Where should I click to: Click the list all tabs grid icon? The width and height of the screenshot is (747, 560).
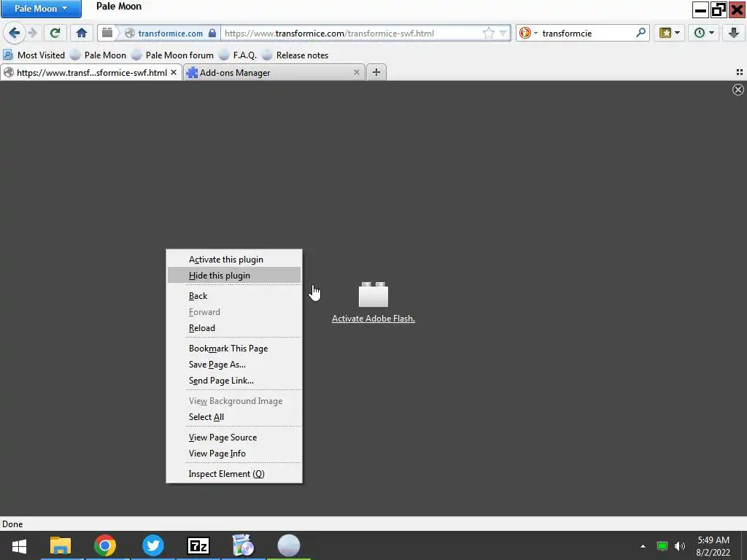click(740, 72)
